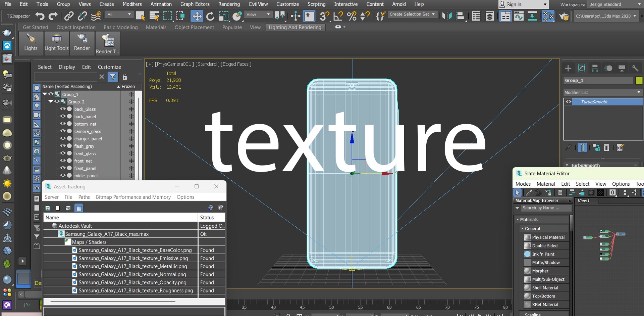
Task: Open the Rendering menu
Action: tap(229, 4)
